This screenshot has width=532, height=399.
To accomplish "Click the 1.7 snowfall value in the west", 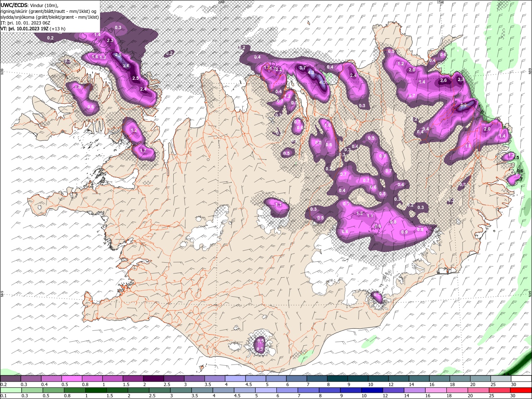I will (x=143, y=150).
